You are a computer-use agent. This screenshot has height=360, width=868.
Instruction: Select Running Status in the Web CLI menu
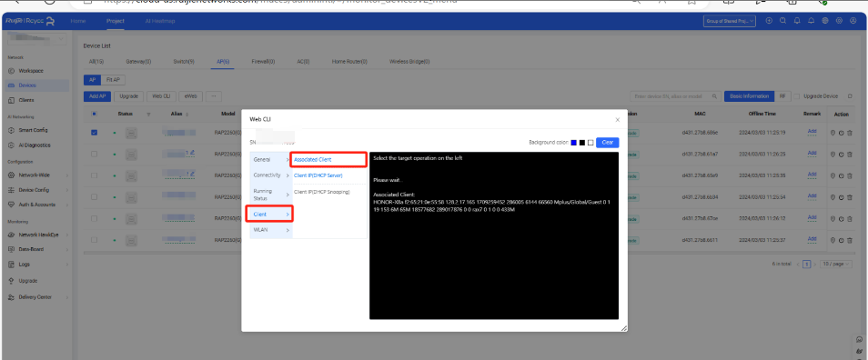pyautogui.click(x=271, y=195)
